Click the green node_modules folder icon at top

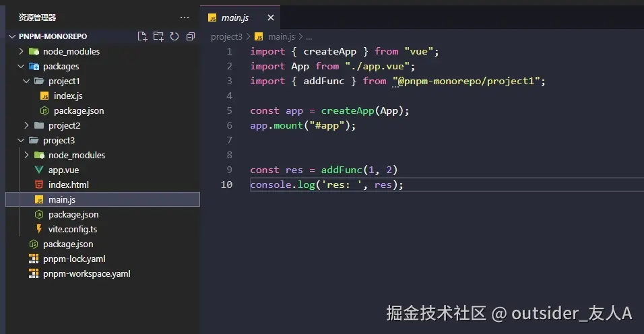pos(34,51)
